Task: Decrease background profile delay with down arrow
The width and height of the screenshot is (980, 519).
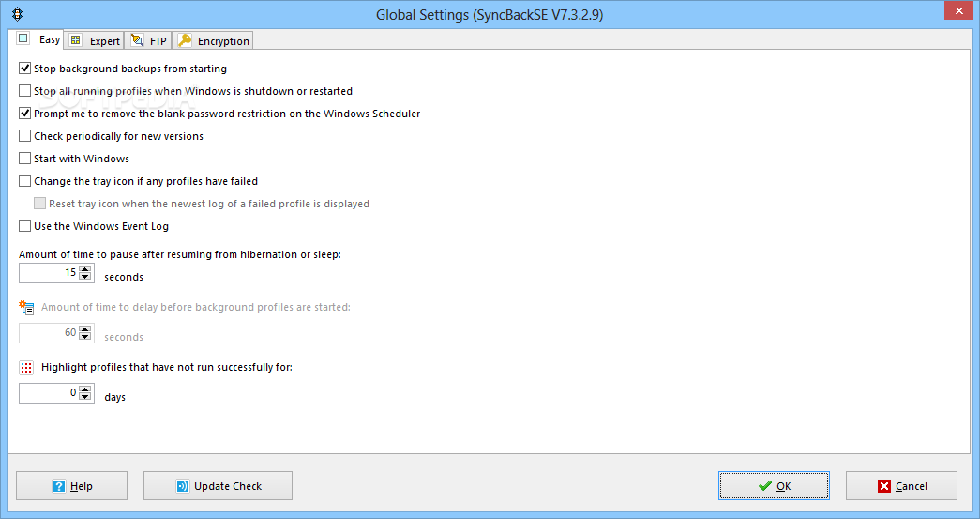Action: [85, 336]
